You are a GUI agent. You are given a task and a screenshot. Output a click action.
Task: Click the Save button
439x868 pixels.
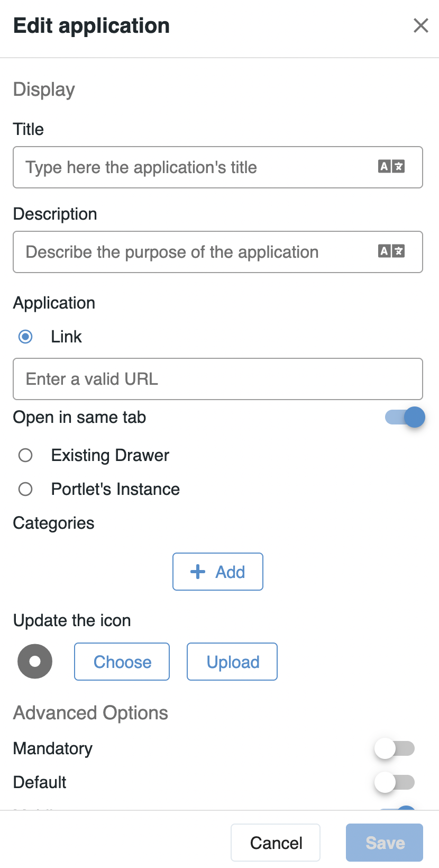click(x=385, y=843)
